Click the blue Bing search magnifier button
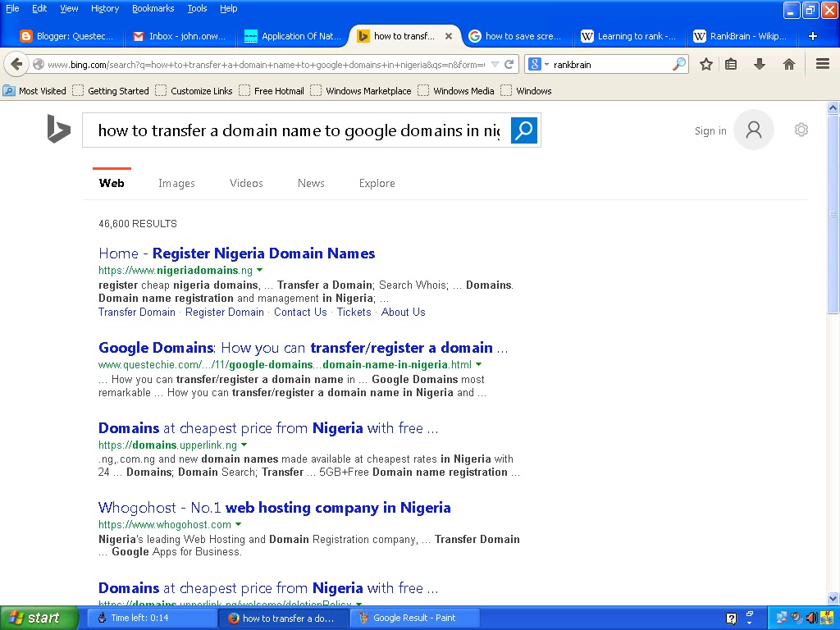Viewport: 840px width, 630px height. pos(524,130)
